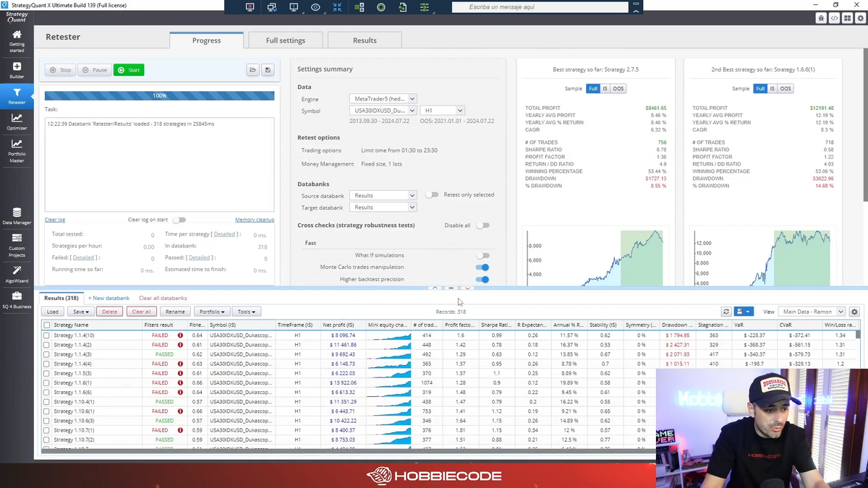Screen dimensions: 868x488
Task: Open the View dropdown for Main Data
Action: tap(812, 312)
